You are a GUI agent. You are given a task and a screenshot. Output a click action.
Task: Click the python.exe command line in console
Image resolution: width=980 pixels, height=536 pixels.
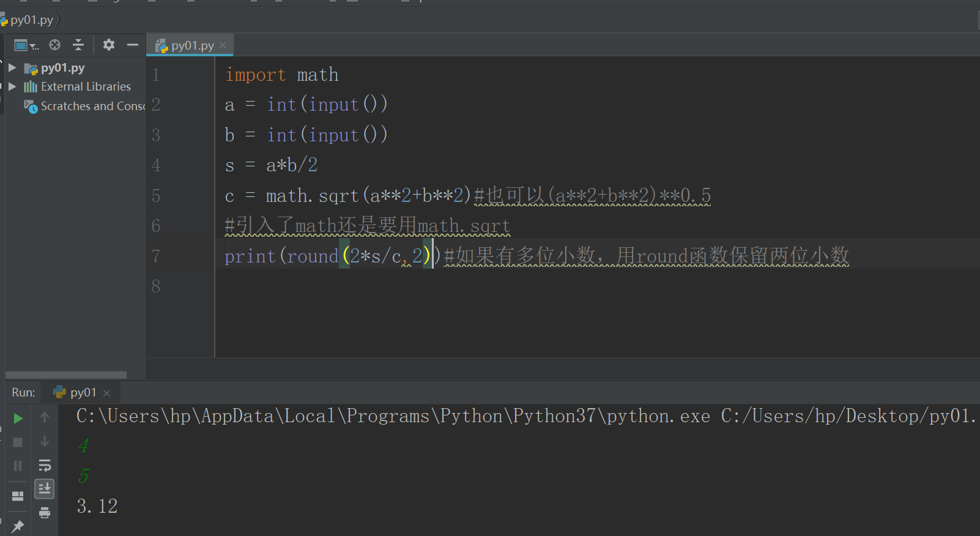click(x=526, y=416)
